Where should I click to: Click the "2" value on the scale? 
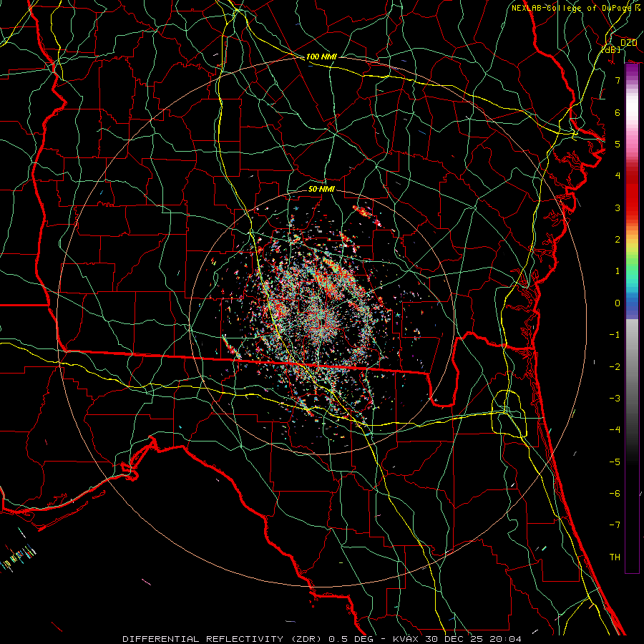click(x=618, y=240)
